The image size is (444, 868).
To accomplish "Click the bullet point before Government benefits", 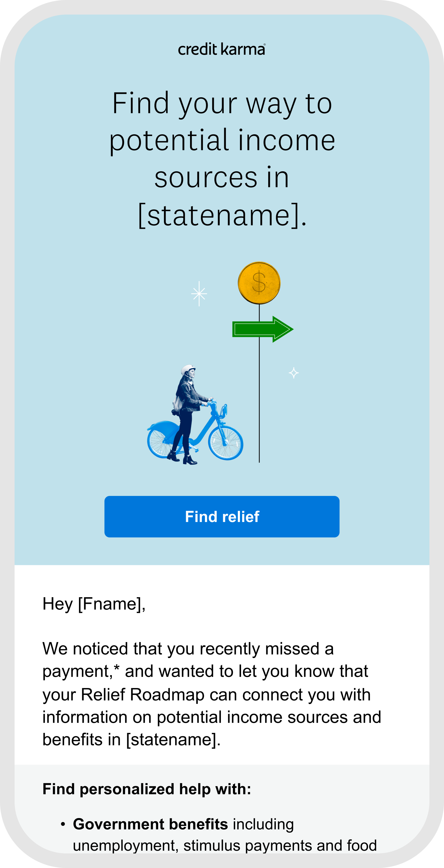I will coord(63,824).
